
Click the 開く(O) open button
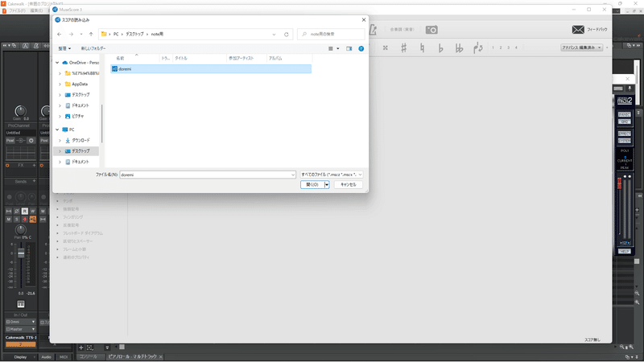tap(312, 185)
